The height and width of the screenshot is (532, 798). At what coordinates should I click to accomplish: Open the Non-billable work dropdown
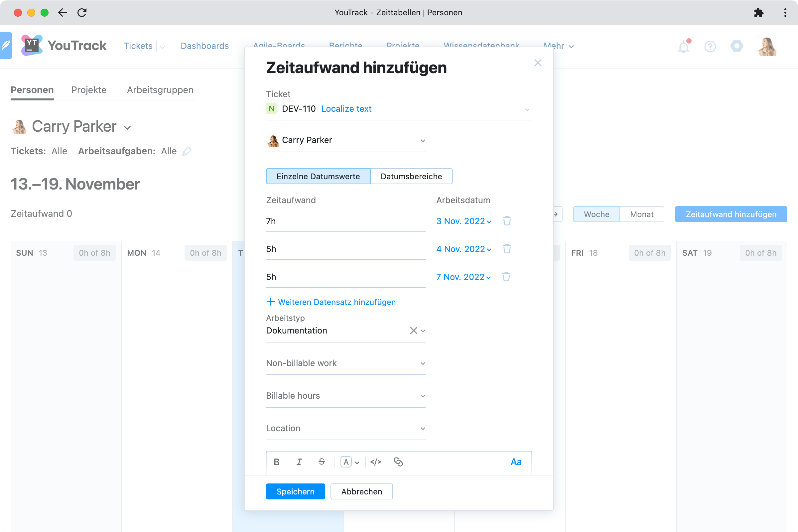(345, 363)
